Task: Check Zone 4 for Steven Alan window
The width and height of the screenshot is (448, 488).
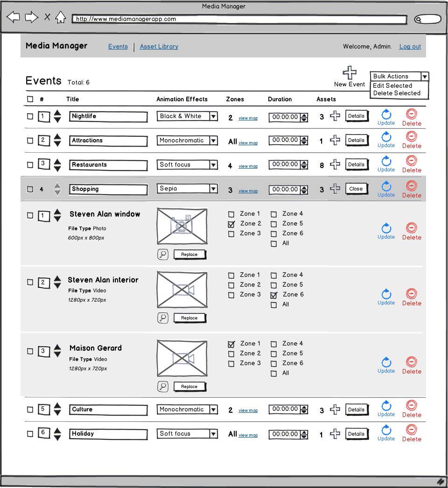Action: tap(274, 214)
